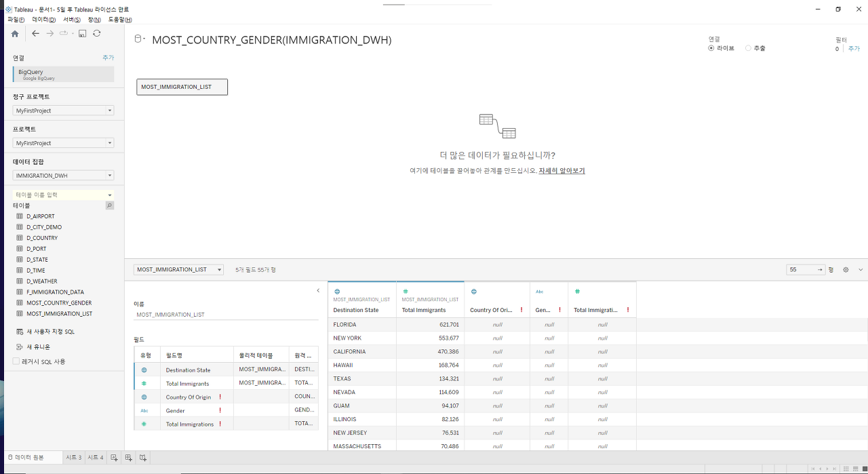Image resolution: width=868 pixels, height=474 pixels.
Task: Click the D_AIRPORT table icon
Action: (x=20, y=216)
